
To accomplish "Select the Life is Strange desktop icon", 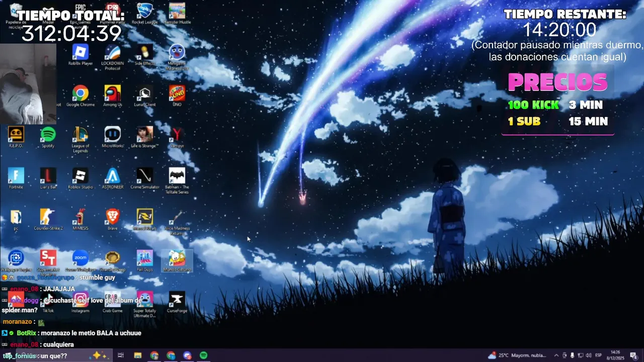I will [144, 137].
